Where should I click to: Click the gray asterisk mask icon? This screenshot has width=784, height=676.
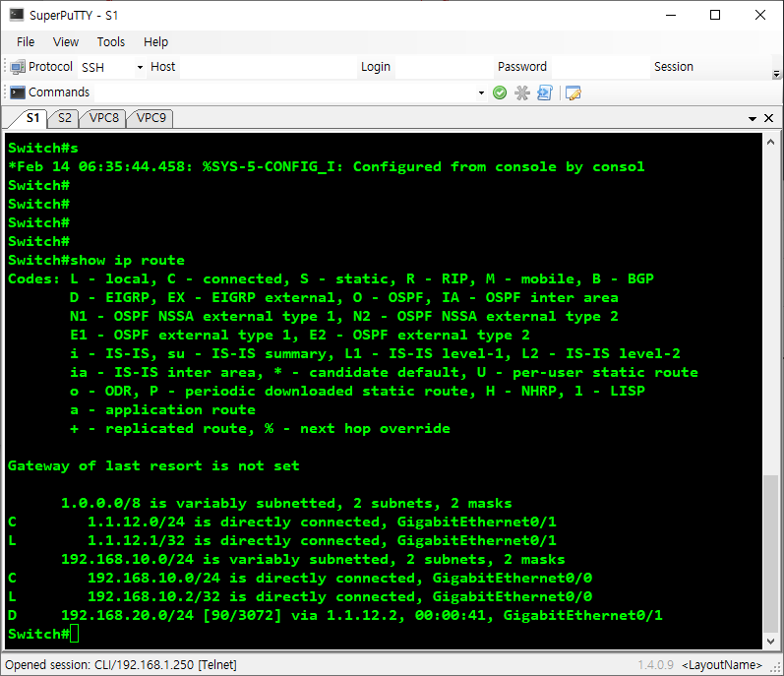(522, 93)
